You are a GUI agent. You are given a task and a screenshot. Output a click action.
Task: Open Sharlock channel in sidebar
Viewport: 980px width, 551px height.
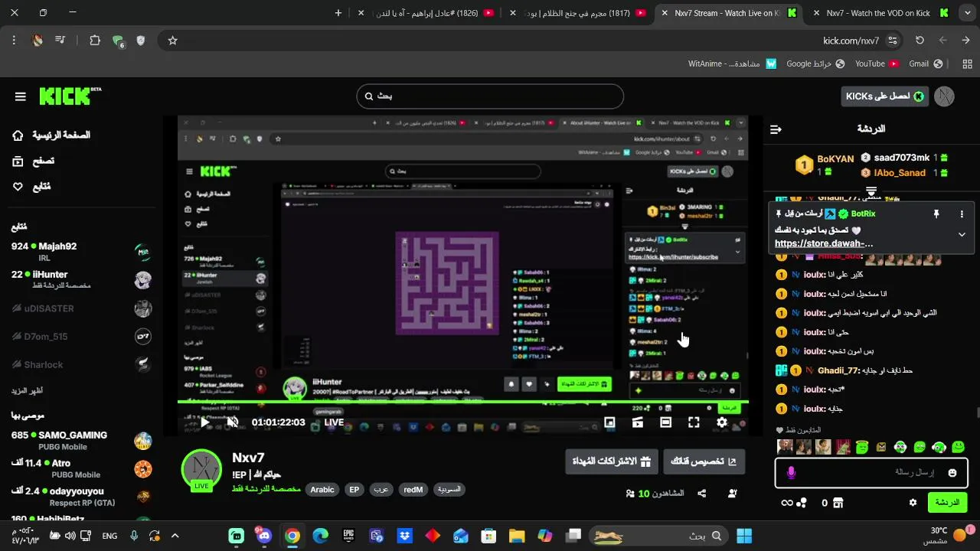point(81,365)
